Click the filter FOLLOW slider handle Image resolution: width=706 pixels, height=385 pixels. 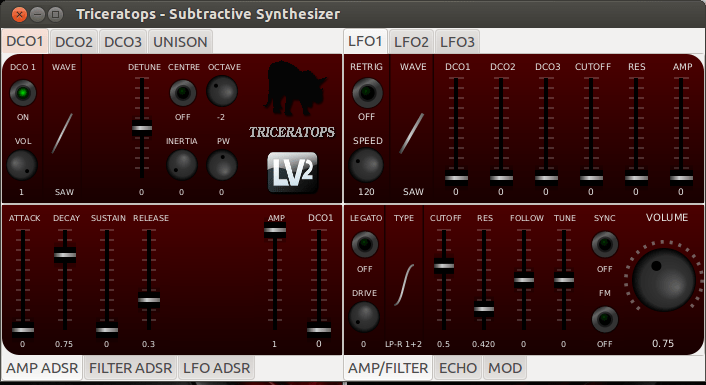524,280
